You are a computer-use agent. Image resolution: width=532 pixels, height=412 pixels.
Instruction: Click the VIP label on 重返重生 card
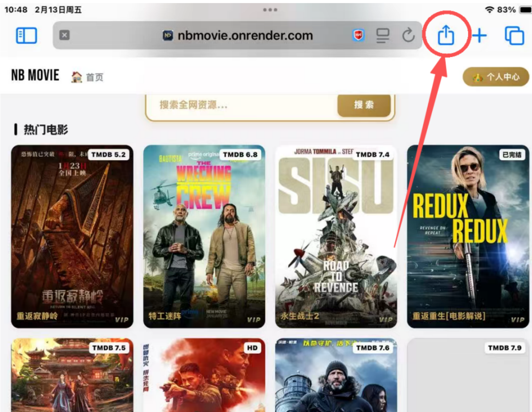(518, 319)
